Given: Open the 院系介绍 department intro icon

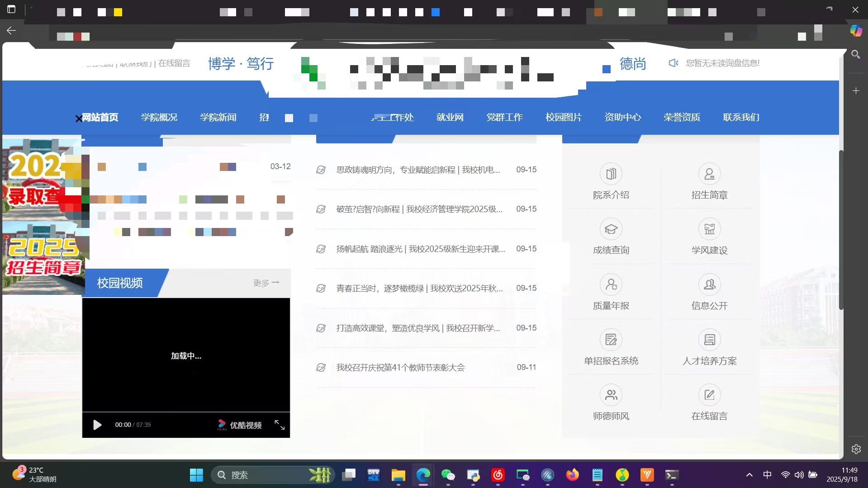Looking at the screenshot, I should pyautogui.click(x=611, y=174).
